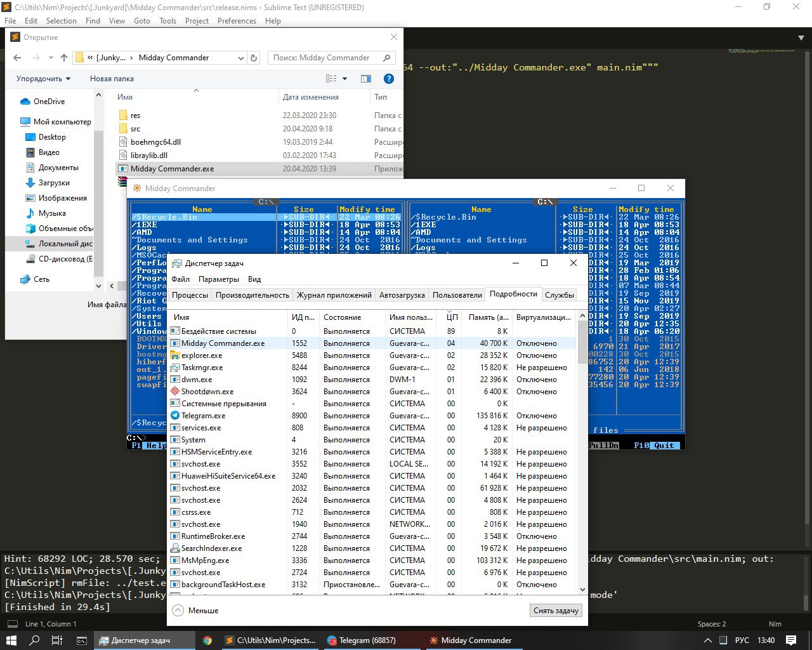Select the Taskmgr.exe process row

click(372, 368)
